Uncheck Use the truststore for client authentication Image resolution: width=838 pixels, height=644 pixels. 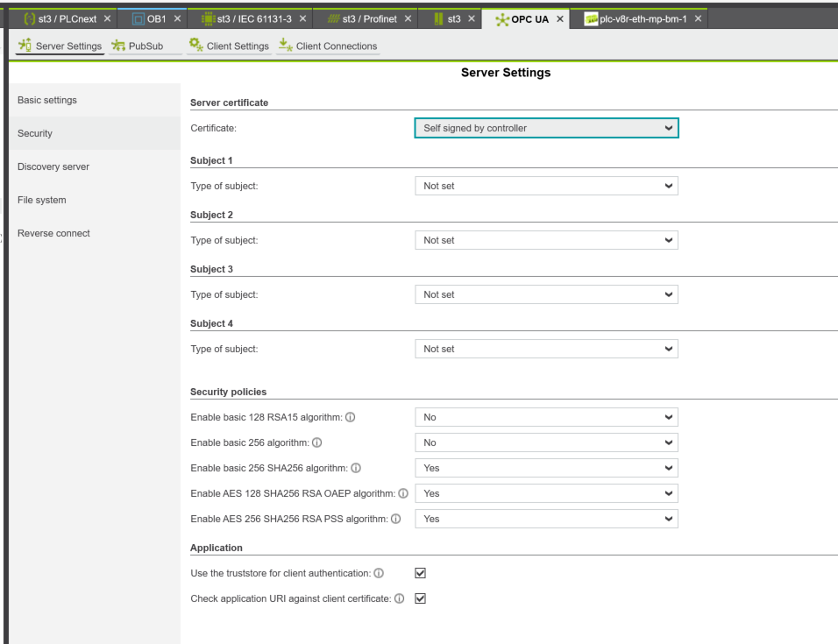pyautogui.click(x=420, y=573)
